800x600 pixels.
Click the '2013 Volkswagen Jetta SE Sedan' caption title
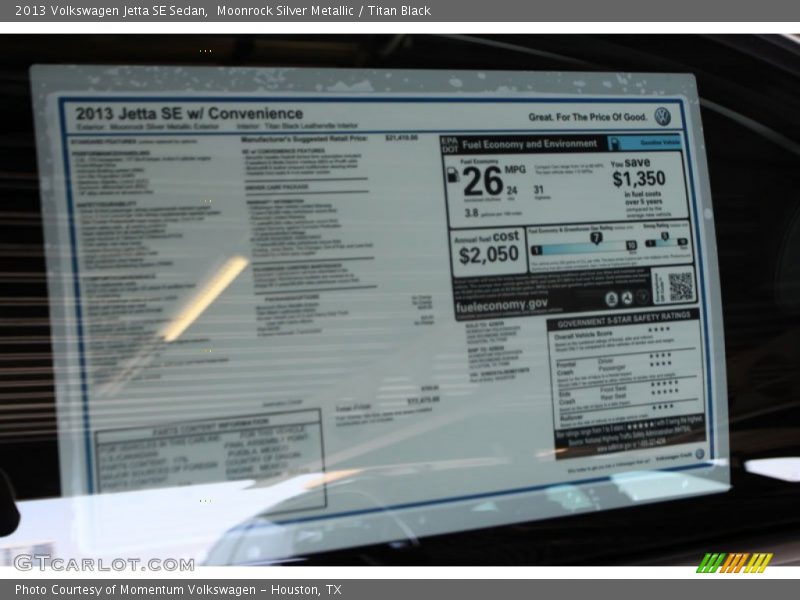(x=111, y=11)
